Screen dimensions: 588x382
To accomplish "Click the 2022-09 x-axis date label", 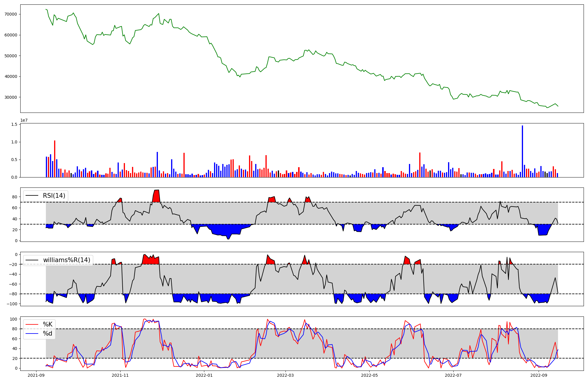I will pyautogui.click(x=539, y=375).
